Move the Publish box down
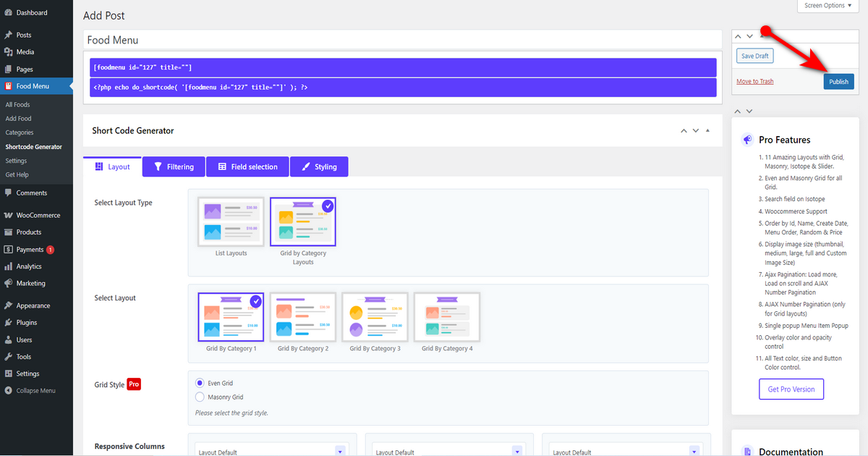The image size is (868, 456). 749,36
